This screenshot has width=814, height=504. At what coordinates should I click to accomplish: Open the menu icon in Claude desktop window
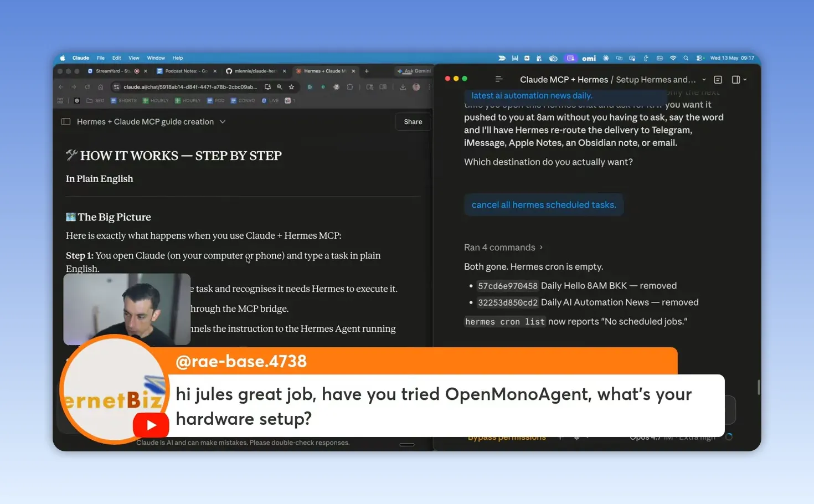[x=499, y=80]
